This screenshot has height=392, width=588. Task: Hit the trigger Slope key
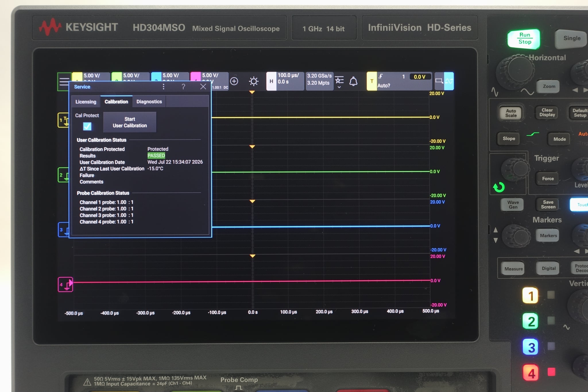pos(509,139)
